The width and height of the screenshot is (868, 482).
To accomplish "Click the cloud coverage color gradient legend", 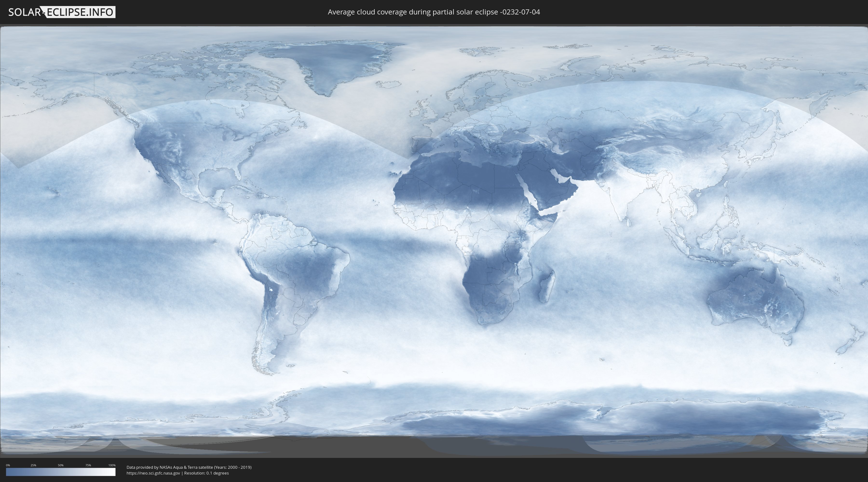I will point(61,472).
